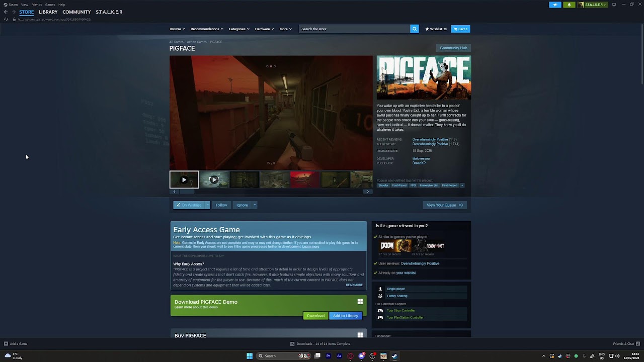Click the thumbnail strip scrollbar track

271,192
